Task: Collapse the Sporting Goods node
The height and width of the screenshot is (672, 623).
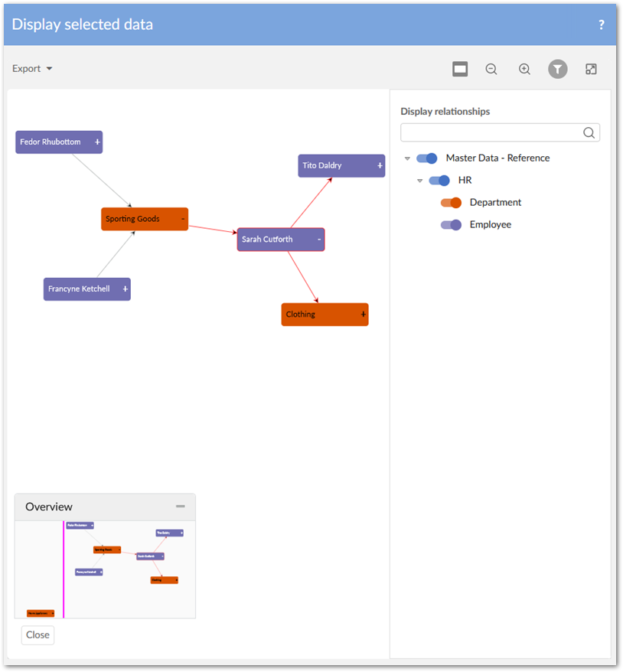Action: click(183, 219)
